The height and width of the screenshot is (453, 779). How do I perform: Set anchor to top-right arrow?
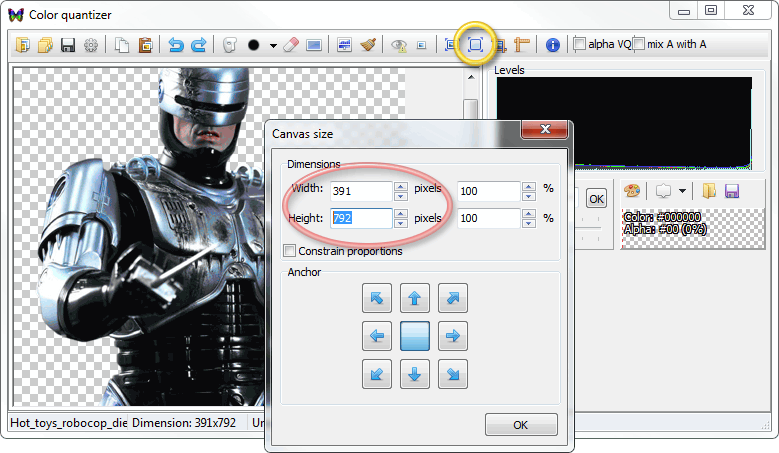(x=453, y=298)
